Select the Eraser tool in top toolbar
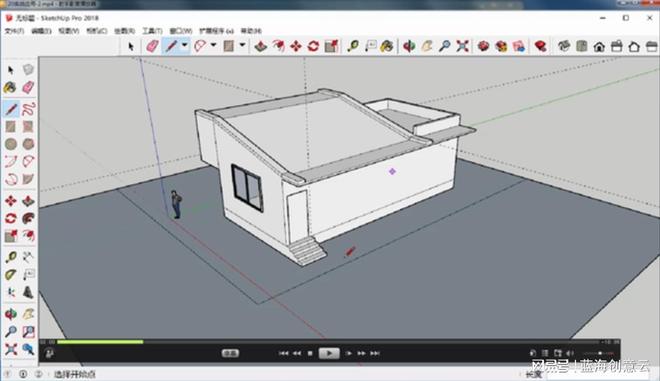The image size is (660, 381). pyautogui.click(x=152, y=46)
